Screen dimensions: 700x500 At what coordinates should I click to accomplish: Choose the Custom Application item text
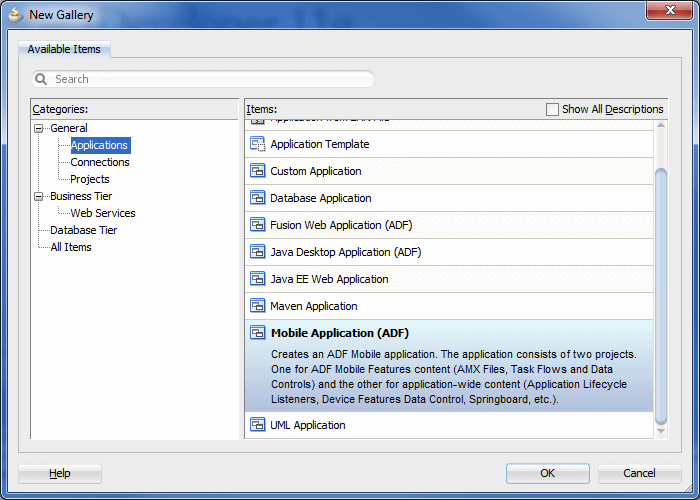tap(316, 171)
